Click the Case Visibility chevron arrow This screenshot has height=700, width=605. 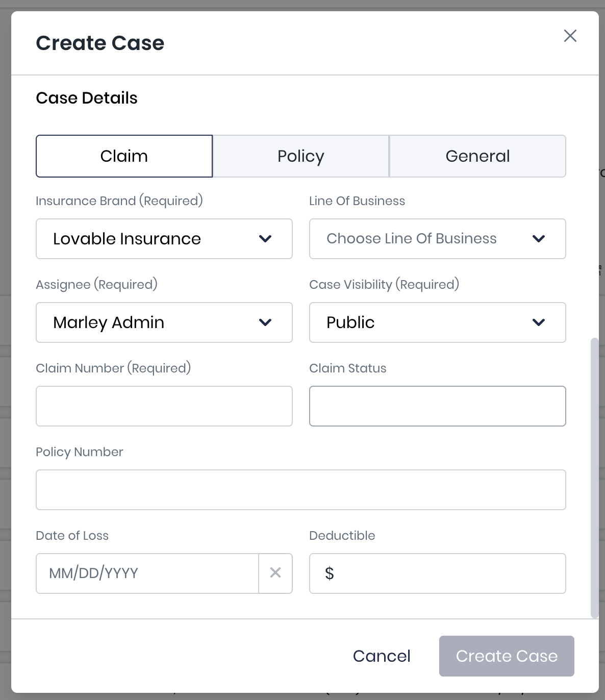[x=539, y=322]
